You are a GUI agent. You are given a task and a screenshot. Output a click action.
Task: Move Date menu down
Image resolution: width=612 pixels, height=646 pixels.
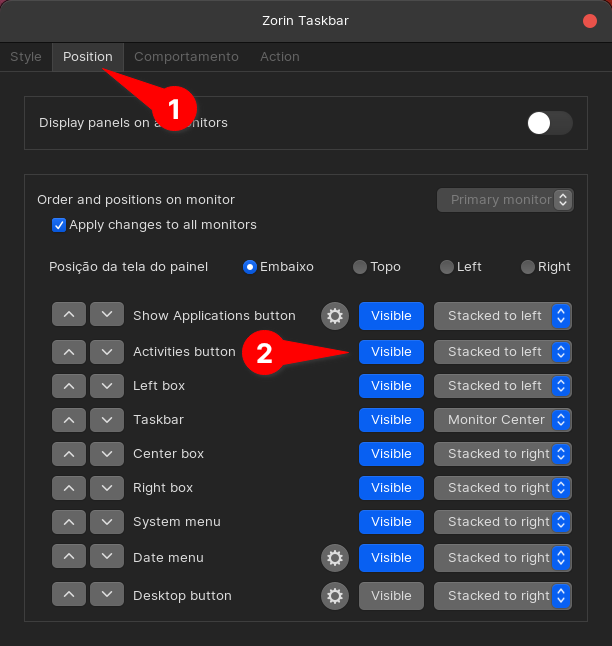coord(107,556)
